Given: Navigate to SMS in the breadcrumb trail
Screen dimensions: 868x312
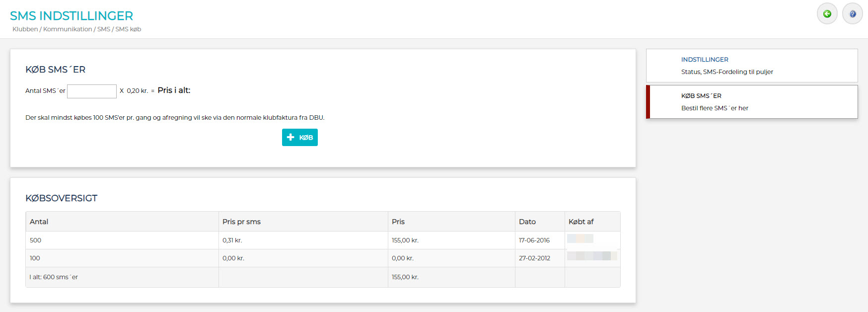Looking at the screenshot, I should pyautogui.click(x=104, y=29).
